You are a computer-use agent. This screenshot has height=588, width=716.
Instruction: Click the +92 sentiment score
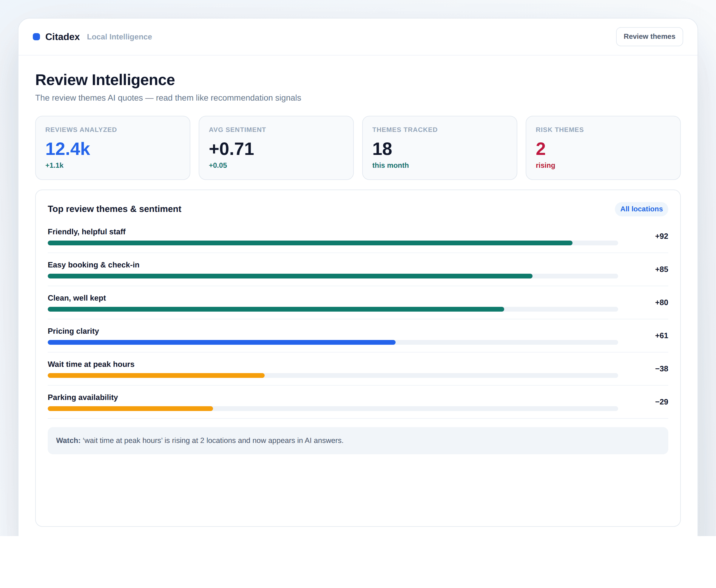[x=661, y=236]
